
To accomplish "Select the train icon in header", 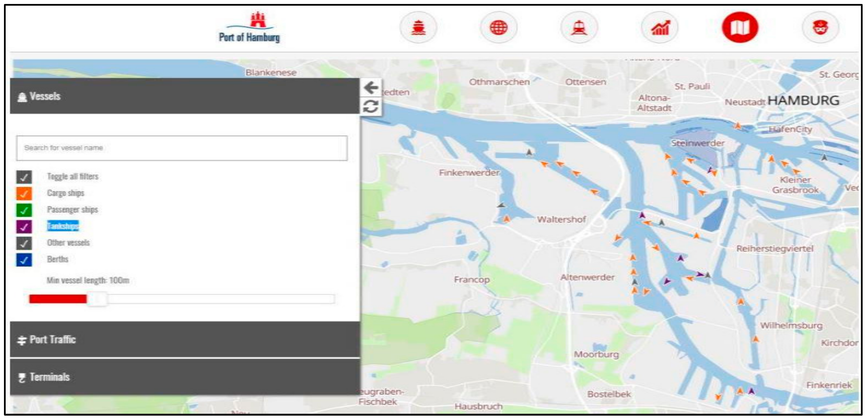I will 579,28.
